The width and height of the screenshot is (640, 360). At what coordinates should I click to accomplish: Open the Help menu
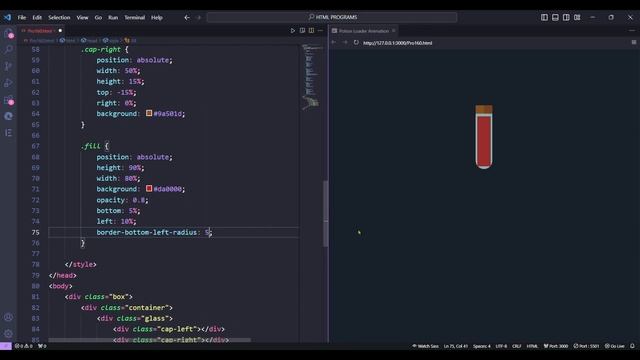[157, 18]
